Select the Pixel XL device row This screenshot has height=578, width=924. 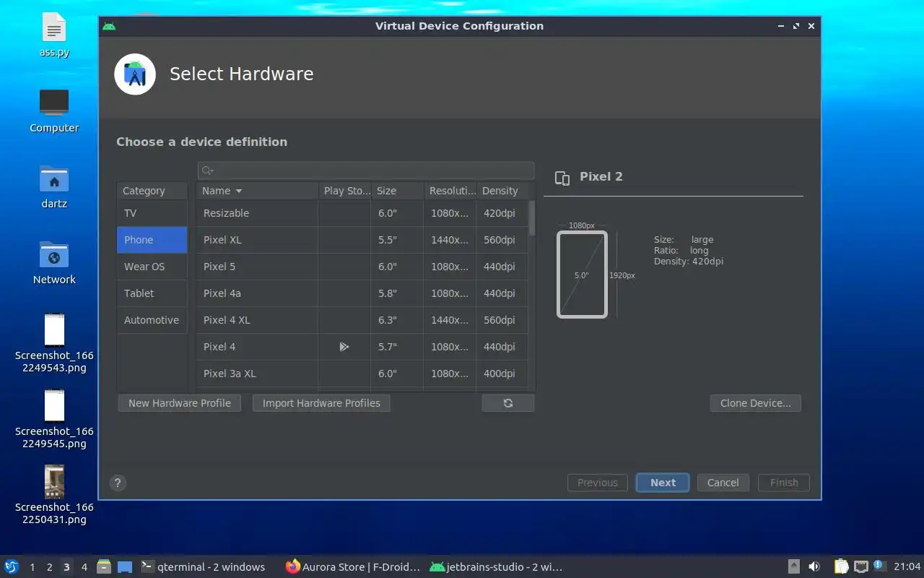362,240
